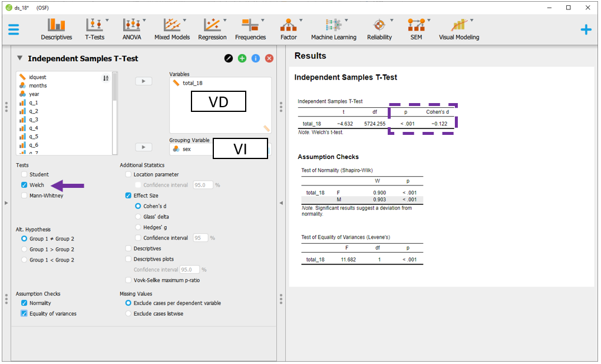Click the arrow button beside Variables box
This screenshot has width=601, height=364.
click(x=144, y=81)
